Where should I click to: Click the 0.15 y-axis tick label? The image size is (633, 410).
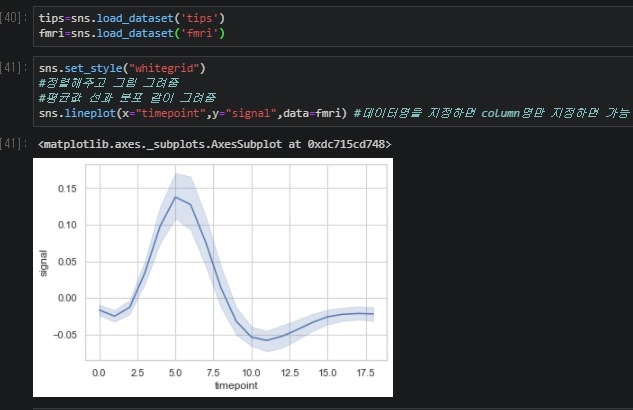(x=67, y=188)
